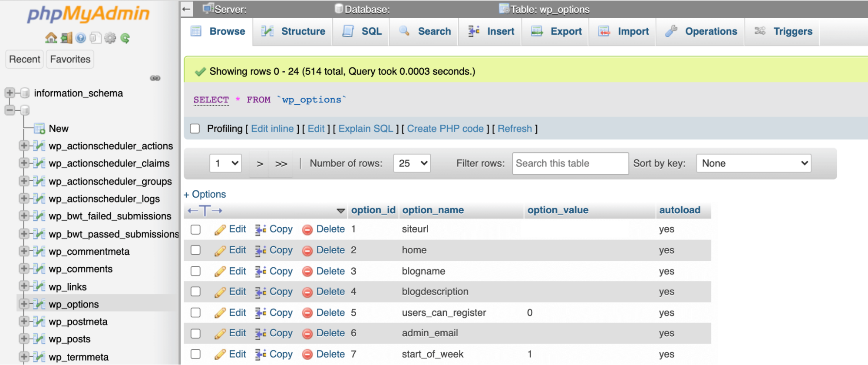Open the Recent tables button
868x365 pixels.
pos(25,59)
